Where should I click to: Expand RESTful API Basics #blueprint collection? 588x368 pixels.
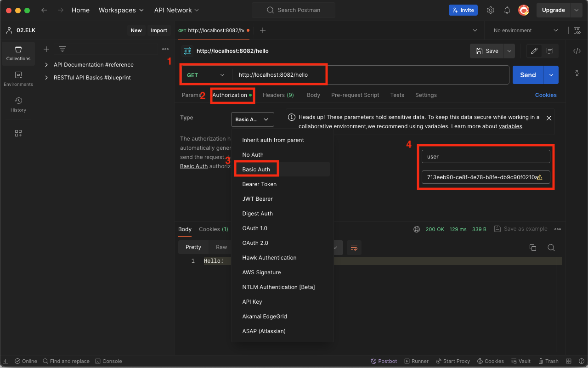tap(46, 78)
